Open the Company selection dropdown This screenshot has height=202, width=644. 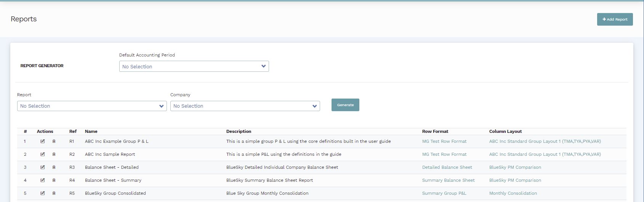click(x=245, y=106)
